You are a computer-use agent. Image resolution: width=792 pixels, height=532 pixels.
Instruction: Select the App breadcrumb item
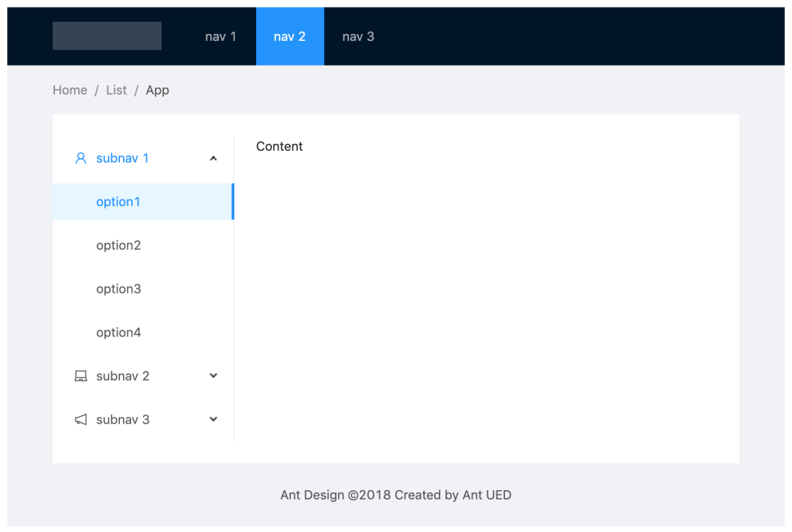point(157,90)
